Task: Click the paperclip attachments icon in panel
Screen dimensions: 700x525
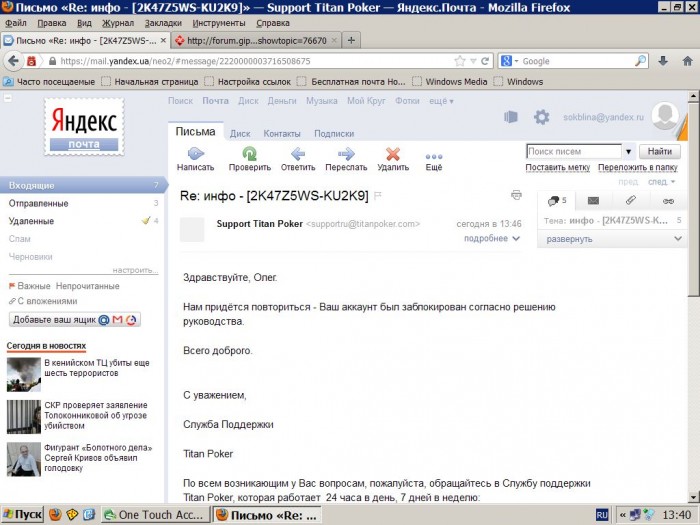Action: pos(630,200)
